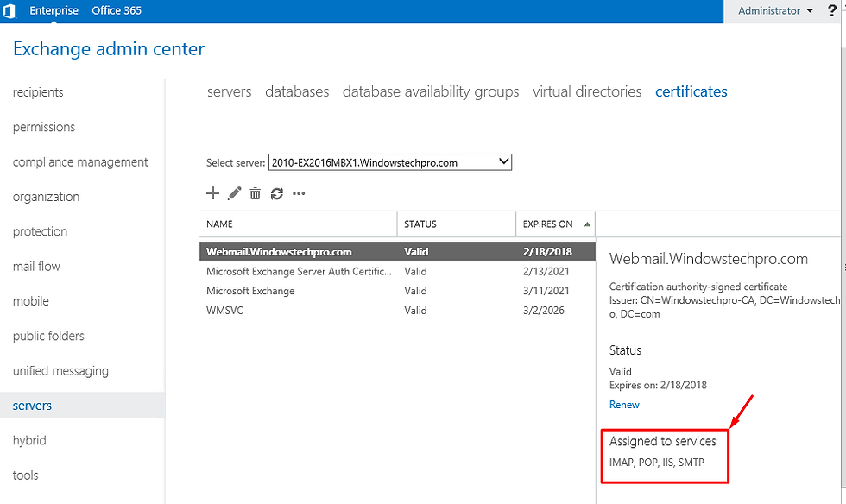Open tools section

point(25,476)
